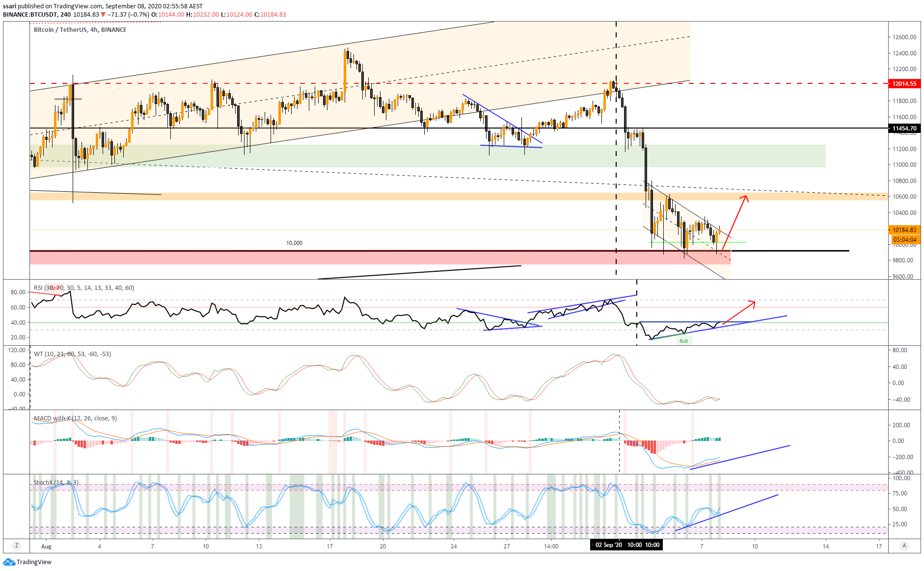
Task: Click the green 'Bull' divergence tag
Action: 684,341
